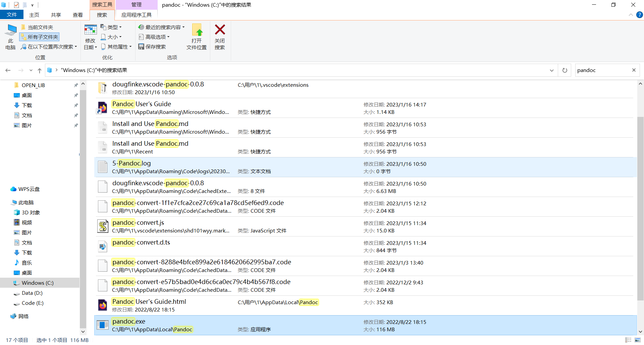The height and width of the screenshot is (345, 644).
Task: Click the 此电脑 (This PC) ribbon icon
Action: point(10,37)
